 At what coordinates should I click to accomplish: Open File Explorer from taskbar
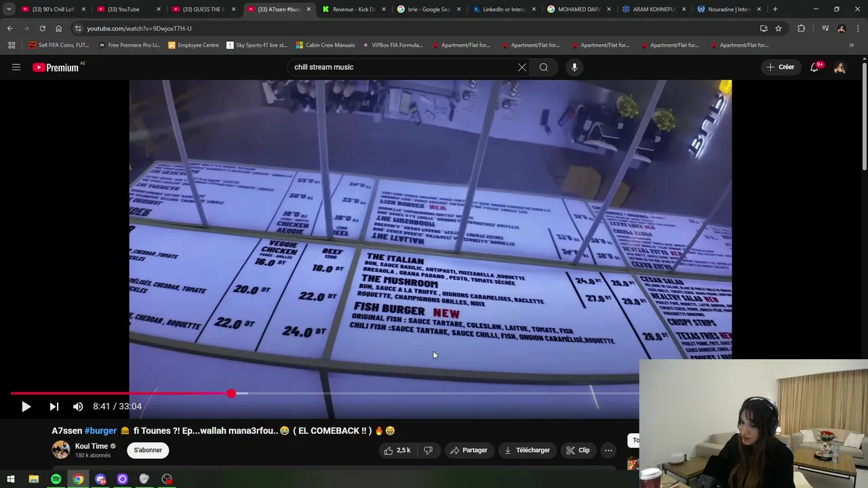(33, 479)
